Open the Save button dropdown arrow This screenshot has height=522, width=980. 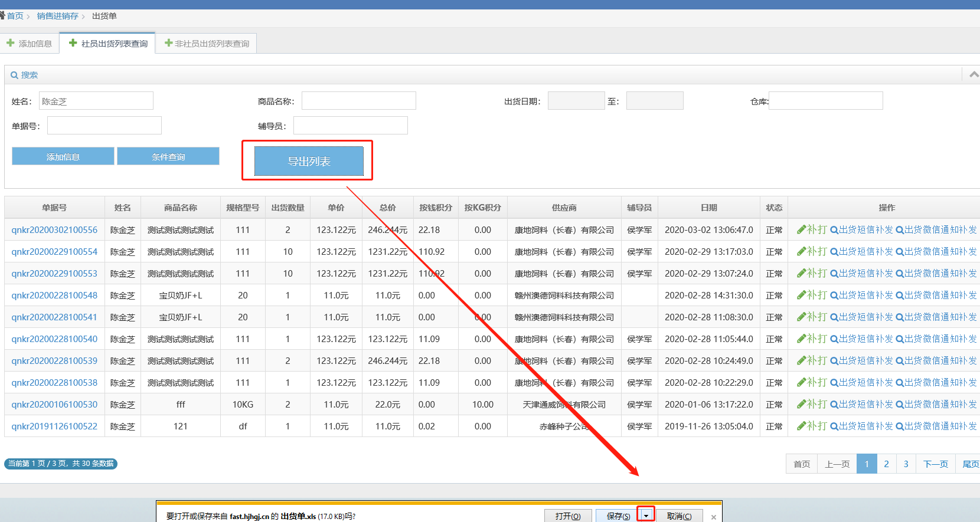(x=646, y=516)
